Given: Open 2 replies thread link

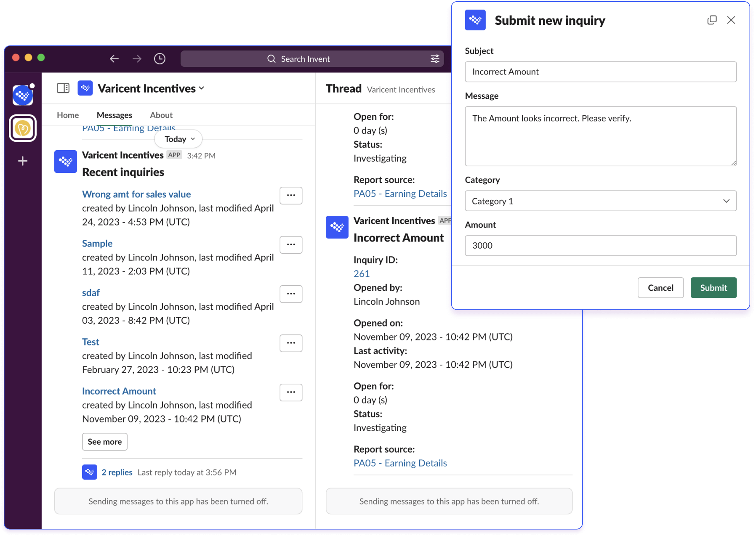Looking at the screenshot, I should click(117, 472).
